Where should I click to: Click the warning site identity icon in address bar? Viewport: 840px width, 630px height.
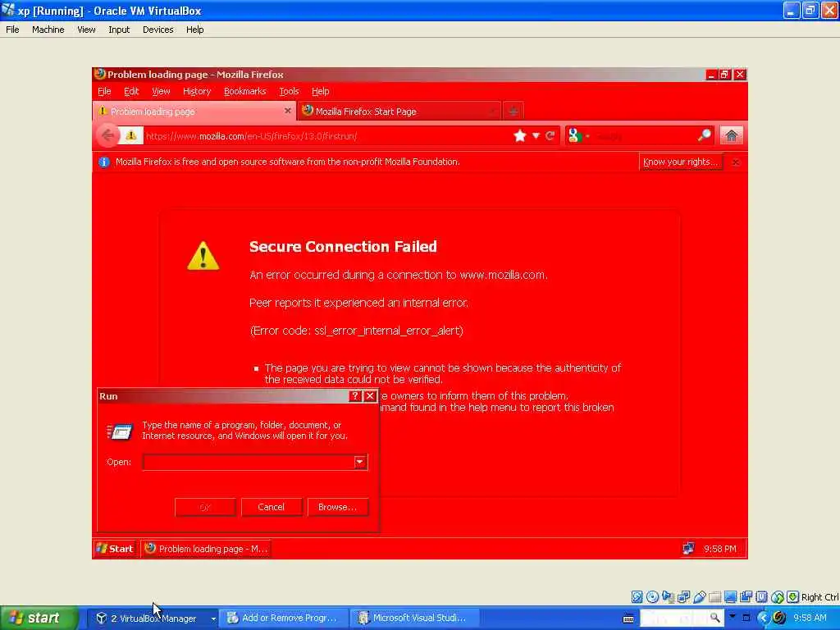tap(131, 135)
